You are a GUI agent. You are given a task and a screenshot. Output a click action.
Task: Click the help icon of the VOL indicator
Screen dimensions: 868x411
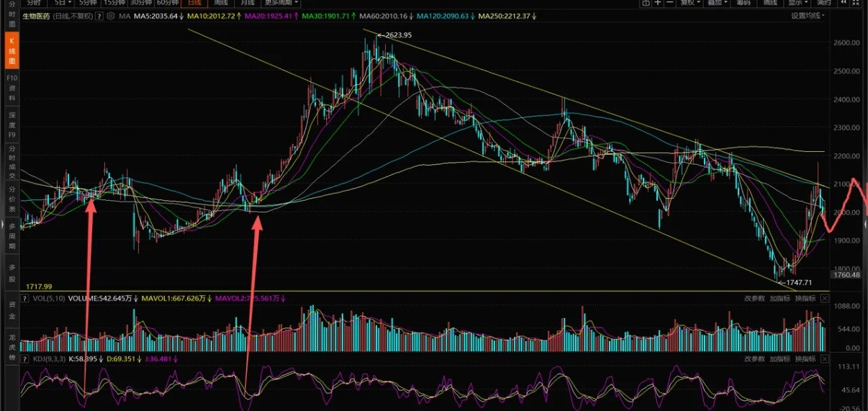point(24,299)
